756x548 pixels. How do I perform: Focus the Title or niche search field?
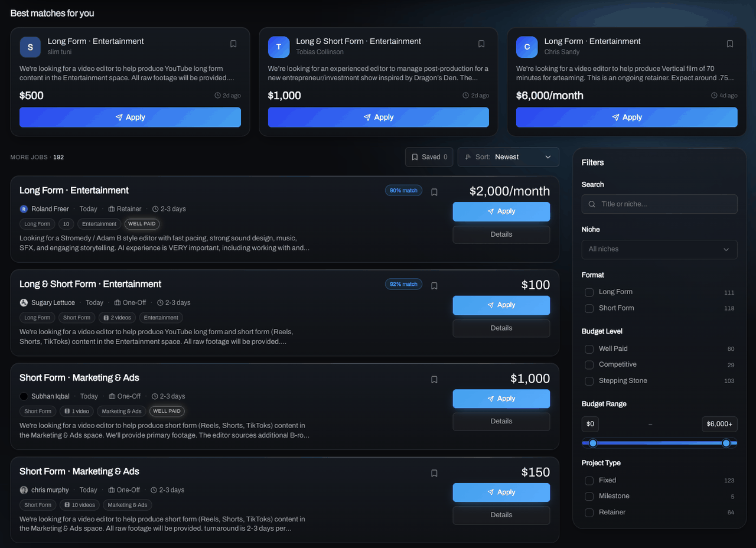[x=659, y=204]
